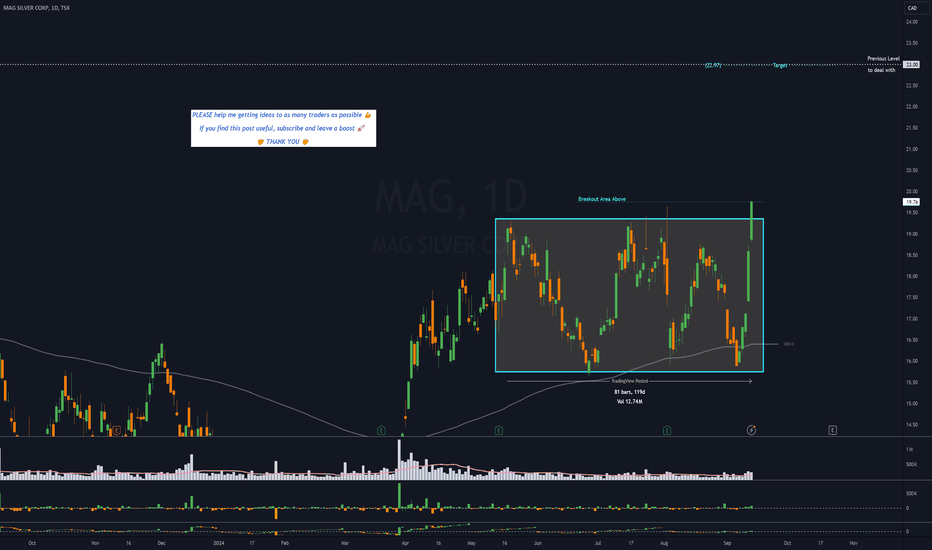Click the 'TradingView Posted' arrow label
This screenshot has width=932, height=550.
629,381
